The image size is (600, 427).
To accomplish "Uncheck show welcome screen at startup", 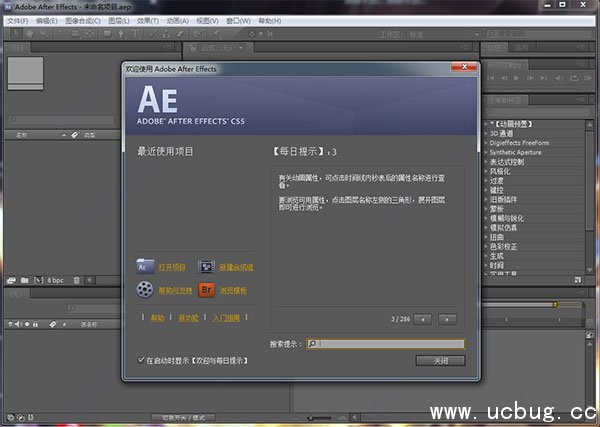I will tap(141, 359).
